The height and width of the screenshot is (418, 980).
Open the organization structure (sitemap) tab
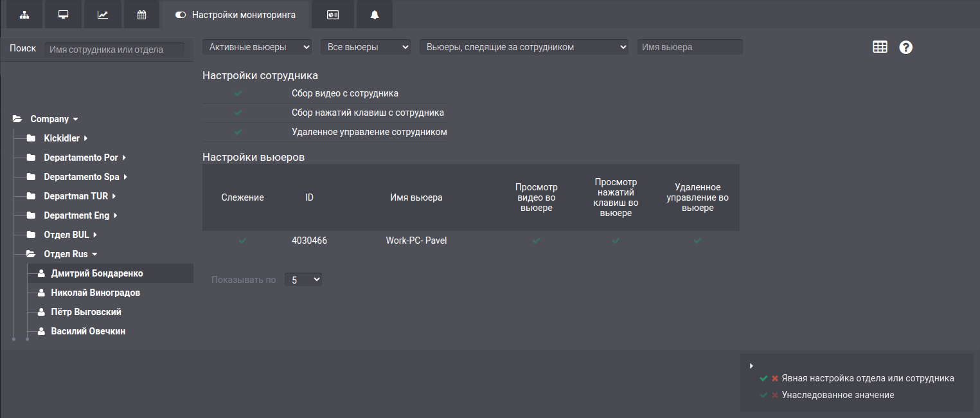[x=24, y=15]
